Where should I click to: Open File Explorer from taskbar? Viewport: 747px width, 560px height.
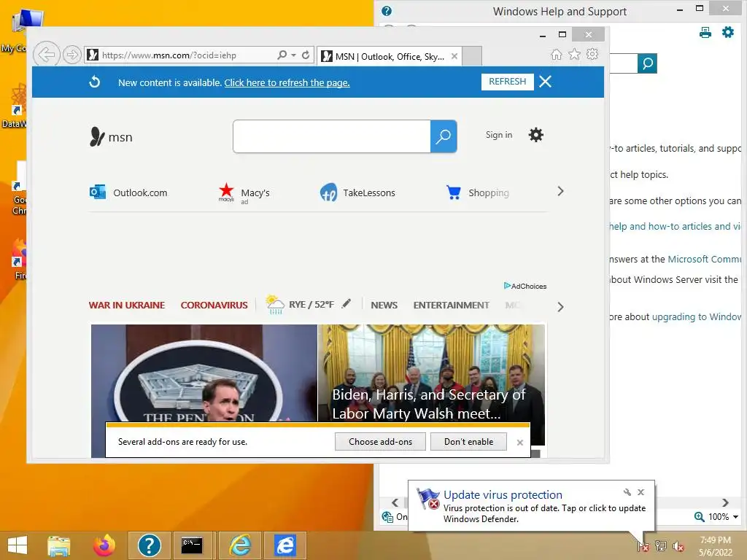point(59,545)
